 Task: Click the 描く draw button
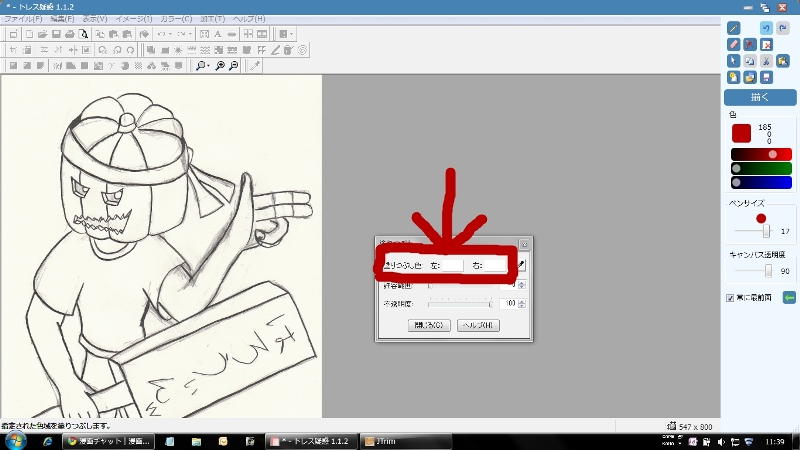click(760, 97)
